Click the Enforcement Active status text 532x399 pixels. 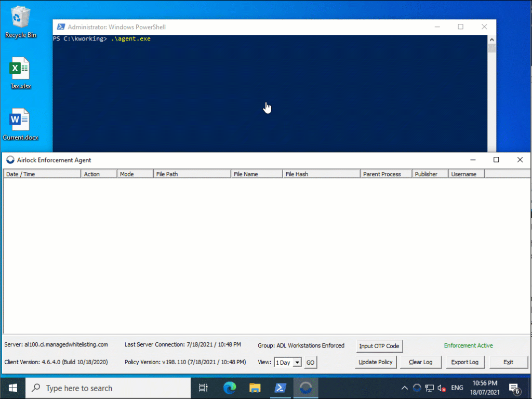[x=468, y=345]
